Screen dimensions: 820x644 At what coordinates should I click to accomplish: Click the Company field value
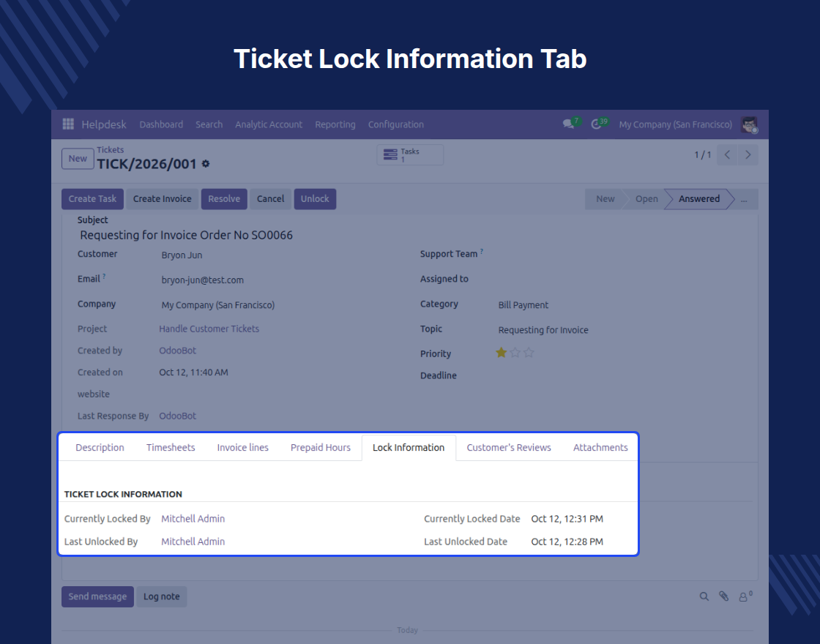tap(218, 305)
